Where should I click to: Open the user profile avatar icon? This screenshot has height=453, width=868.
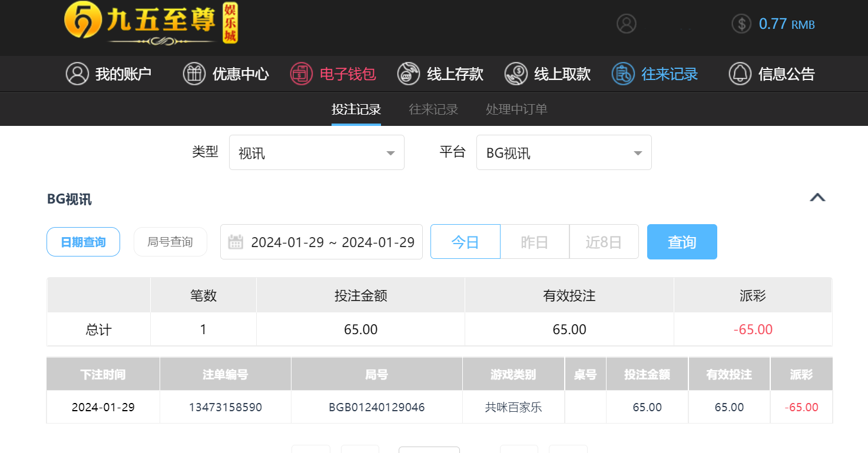pyautogui.click(x=627, y=24)
